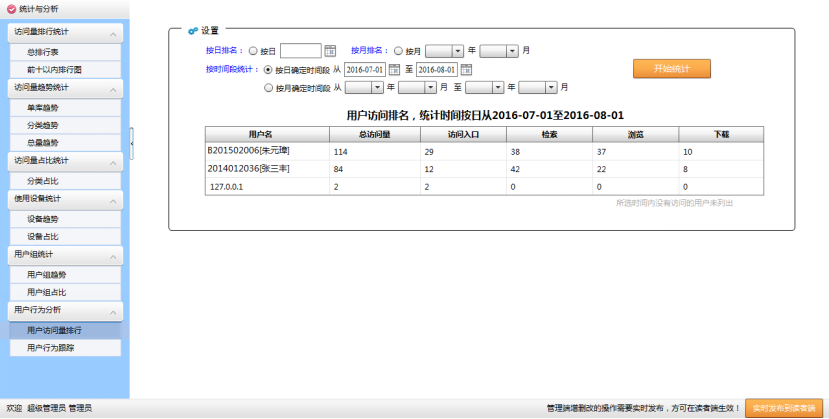Click the 开始统计 button
The image size is (829, 419).
point(671,69)
